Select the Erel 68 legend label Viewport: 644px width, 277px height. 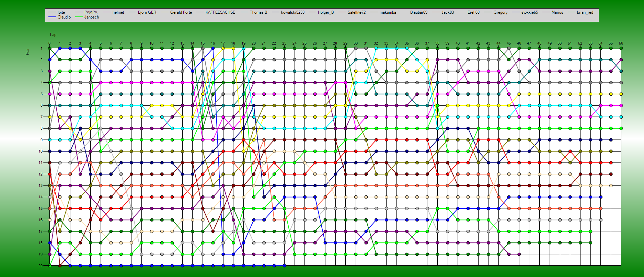click(473, 12)
